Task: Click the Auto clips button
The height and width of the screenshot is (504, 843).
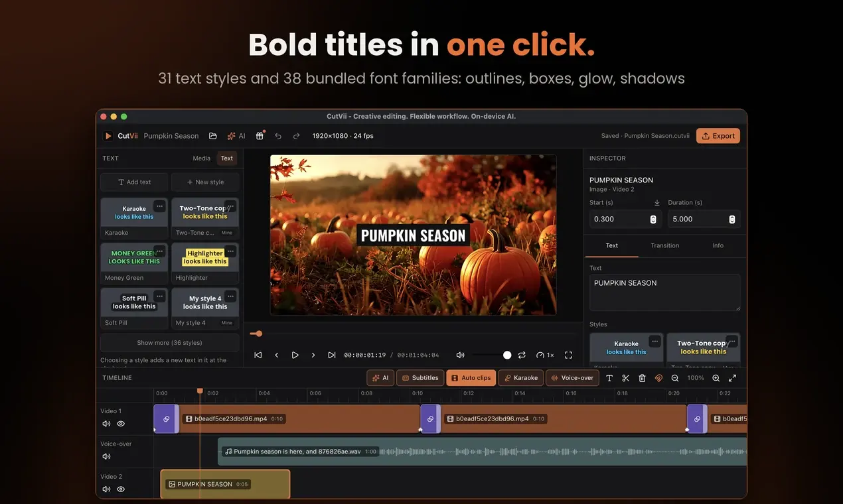Action: (471, 378)
